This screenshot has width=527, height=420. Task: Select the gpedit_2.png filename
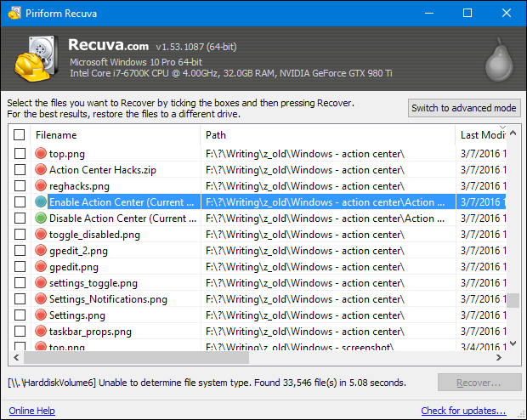(x=78, y=251)
